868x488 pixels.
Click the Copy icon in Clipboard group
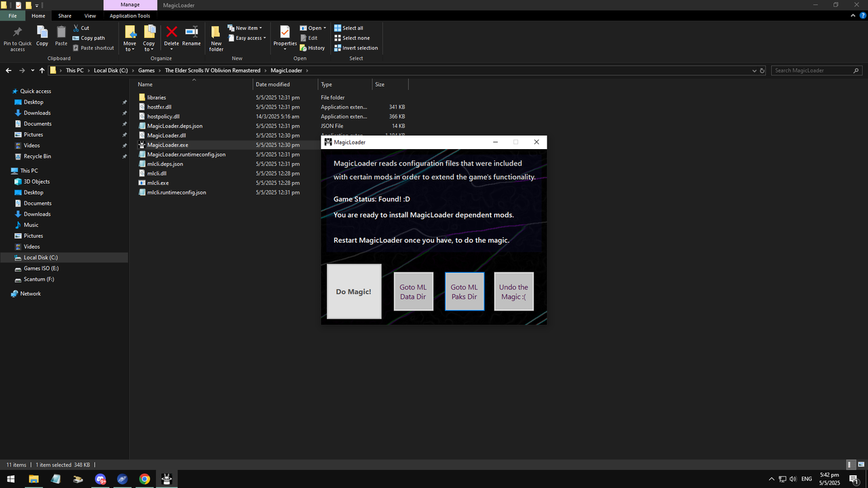(x=42, y=36)
